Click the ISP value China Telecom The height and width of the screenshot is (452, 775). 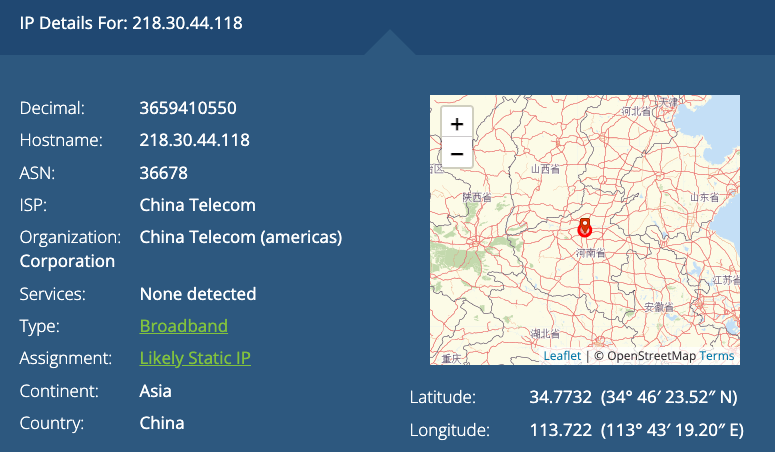tap(198, 205)
